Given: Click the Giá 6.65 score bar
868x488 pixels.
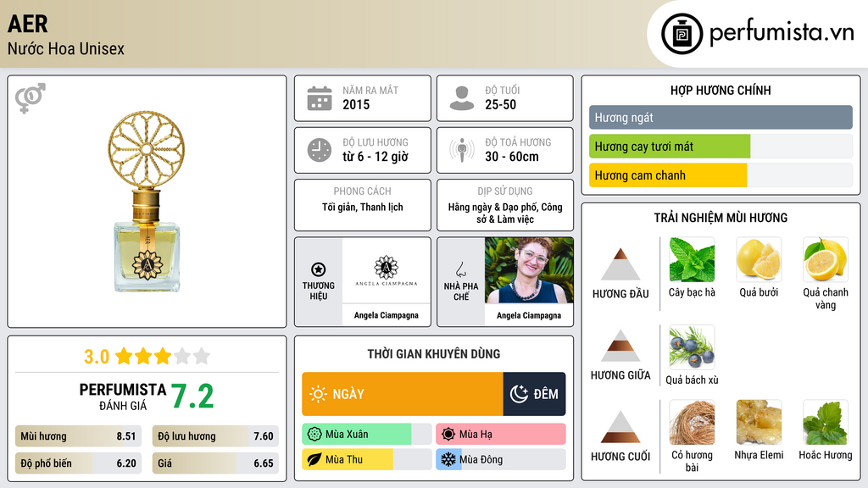Looking at the screenshot, I should tap(215, 463).
